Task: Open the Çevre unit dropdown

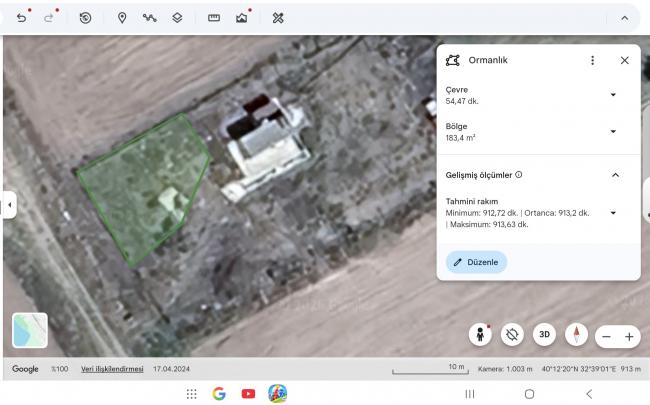Action: [x=613, y=95]
